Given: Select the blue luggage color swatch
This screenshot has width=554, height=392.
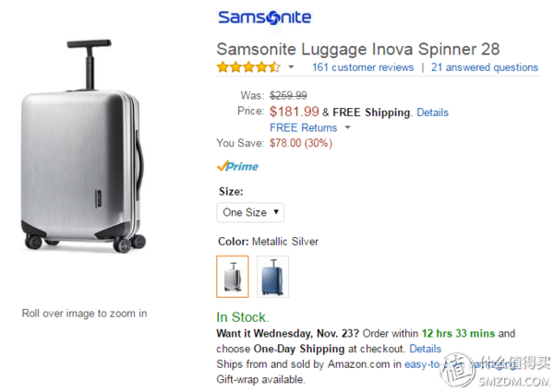Looking at the screenshot, I should pyautogui.click(x=273, y=276).
